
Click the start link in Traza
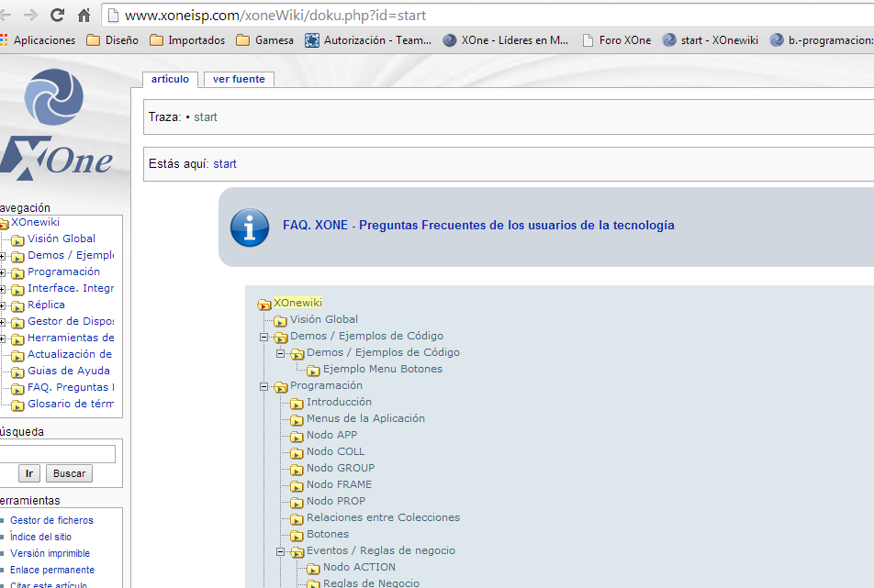[205, 116]
